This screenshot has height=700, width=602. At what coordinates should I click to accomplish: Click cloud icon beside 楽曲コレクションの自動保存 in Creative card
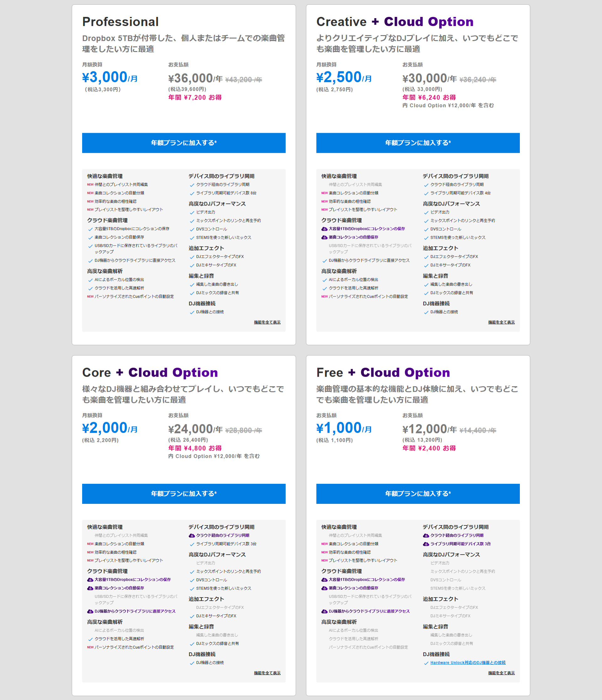pyautogui.click(x=324, y=238)
